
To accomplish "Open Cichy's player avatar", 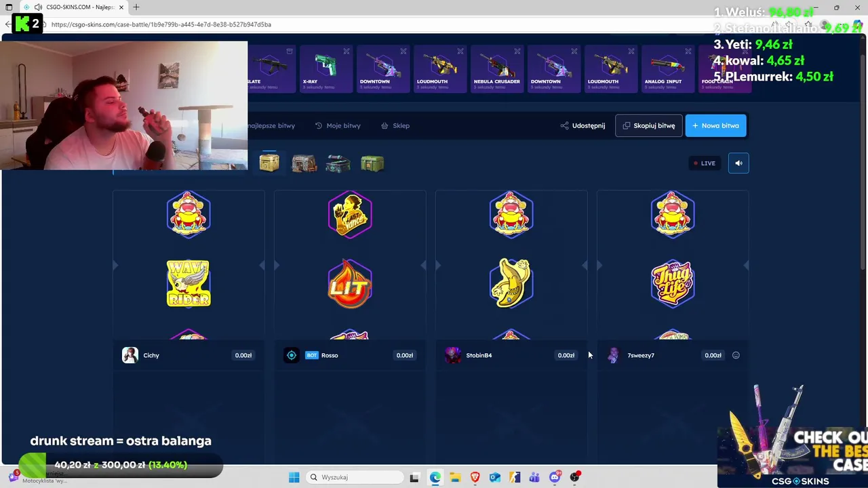I will tap(130, 355).
